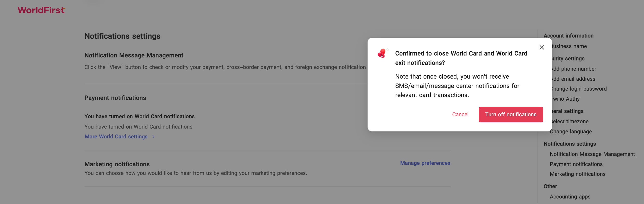Open Select timezone in sidebar

click(x=569, y=122)
